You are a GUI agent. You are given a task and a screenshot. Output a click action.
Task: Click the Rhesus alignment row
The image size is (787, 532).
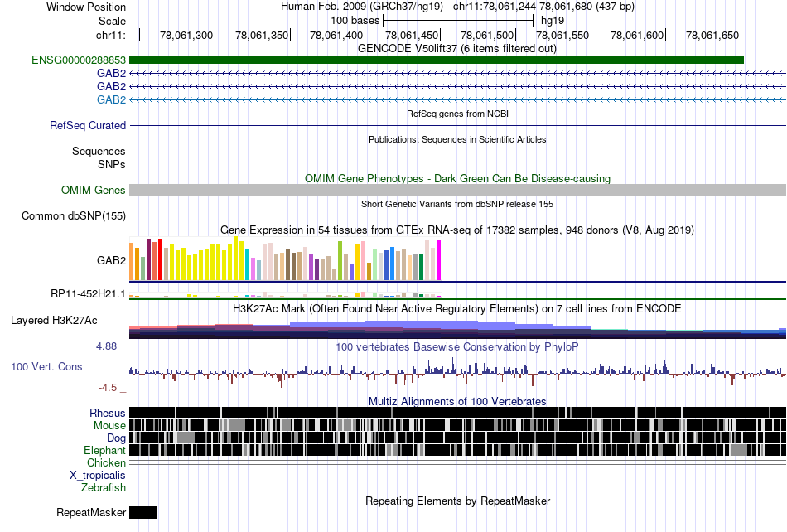pyautogui.click(x=458, y=413)
